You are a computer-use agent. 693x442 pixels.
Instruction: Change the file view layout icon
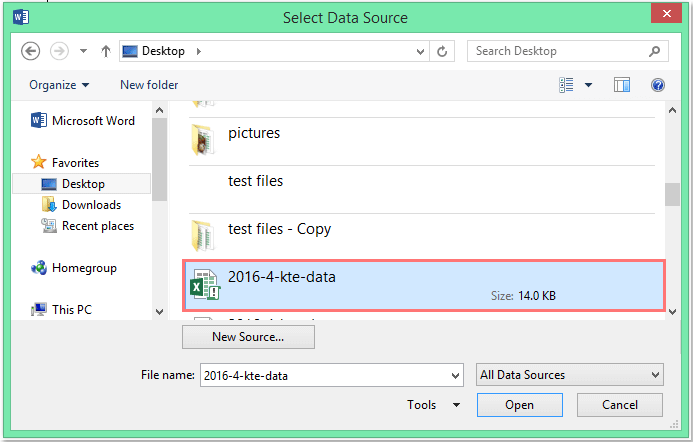(x=566, y=85)
